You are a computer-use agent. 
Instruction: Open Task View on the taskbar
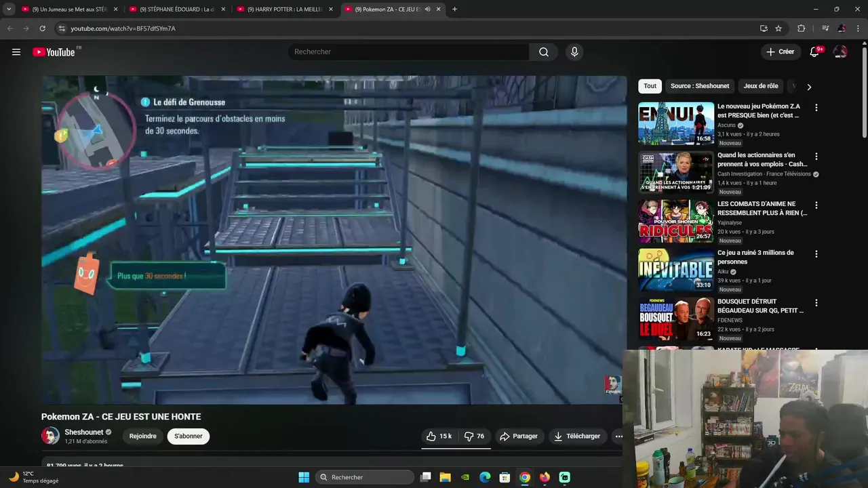tap(425, 477)
